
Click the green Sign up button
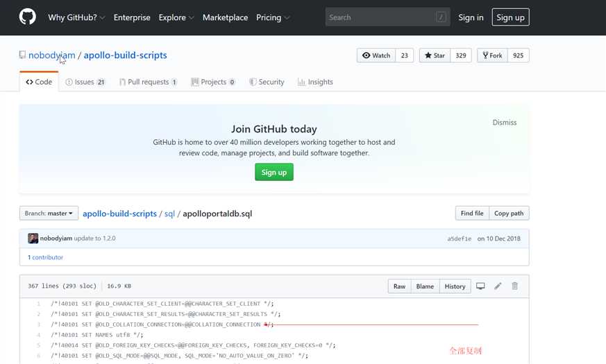(x=274, y=172)
